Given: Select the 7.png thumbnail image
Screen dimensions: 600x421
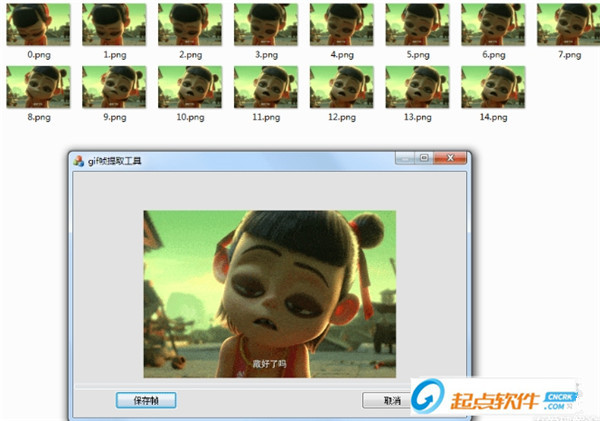Looking at the screenshot, I should tap(569, 24).
